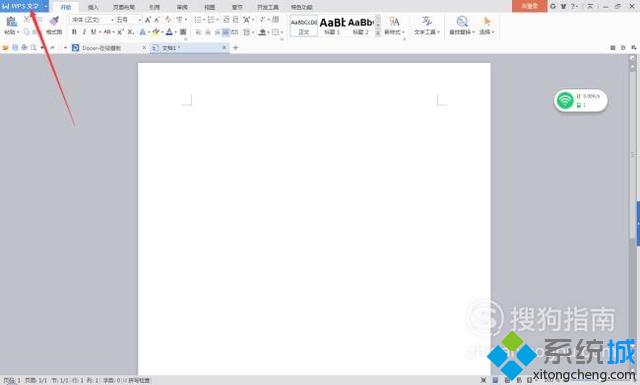Close the Docer-在线模板 tab
The width and height of the screenshot is (640, 385).
coord(144,48)
